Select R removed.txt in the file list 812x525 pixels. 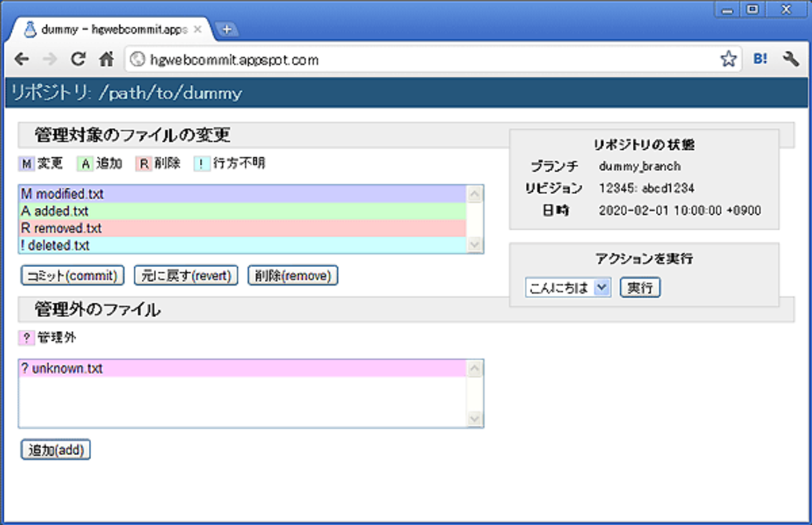[x=242, y=228]
